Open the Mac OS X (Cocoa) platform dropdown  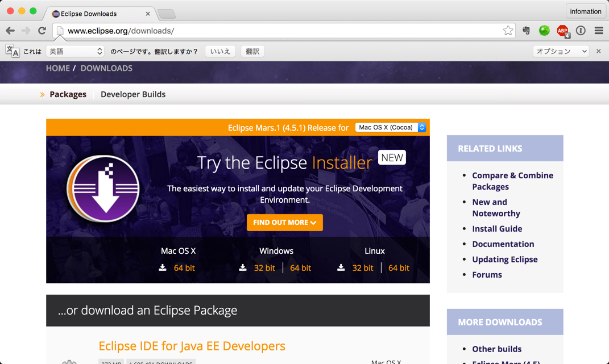pyautogui.click(x=390, y=127)
